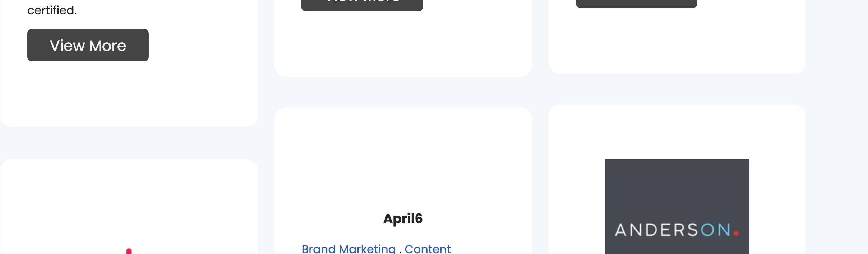Click the cropped View More button in middle card
The image size is (868, 254).
362,5
